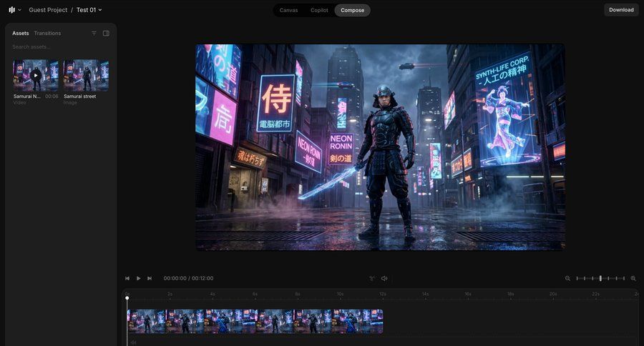Click the Download button
This screenshot has width=644, height=346.
point(621,10)
